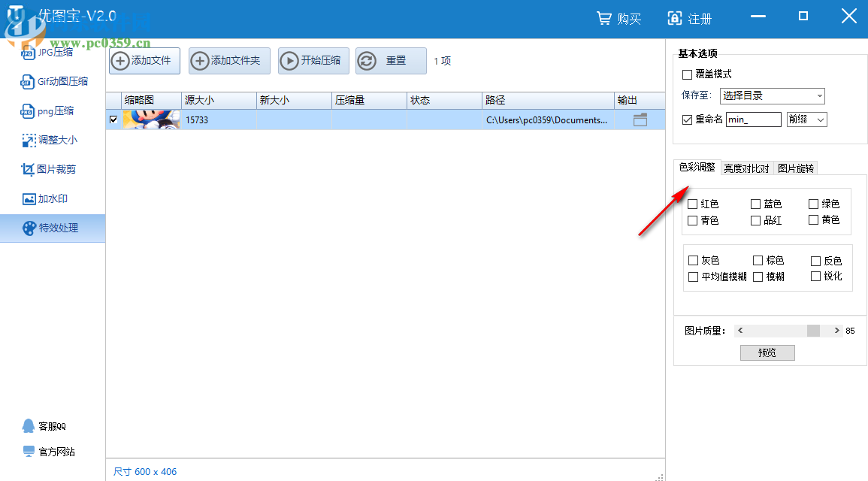Screen dimensions: 868x481
Task: Click 重置 reset button
Action: 391,60
